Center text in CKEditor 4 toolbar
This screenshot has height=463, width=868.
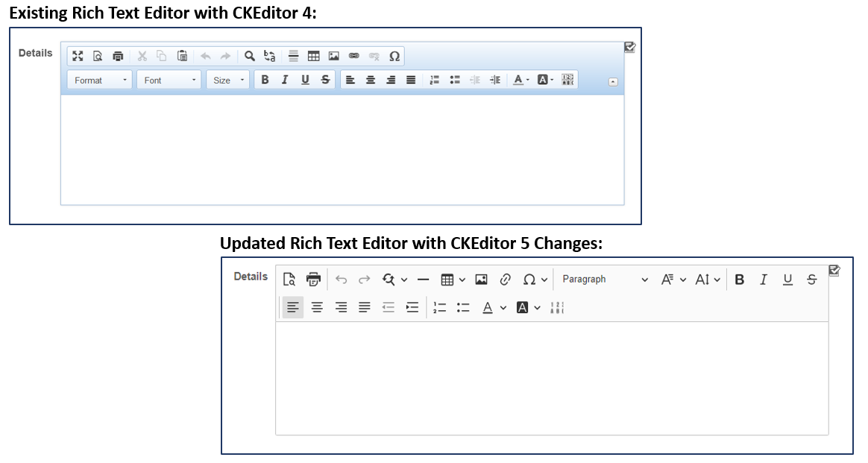click(371, 80)
